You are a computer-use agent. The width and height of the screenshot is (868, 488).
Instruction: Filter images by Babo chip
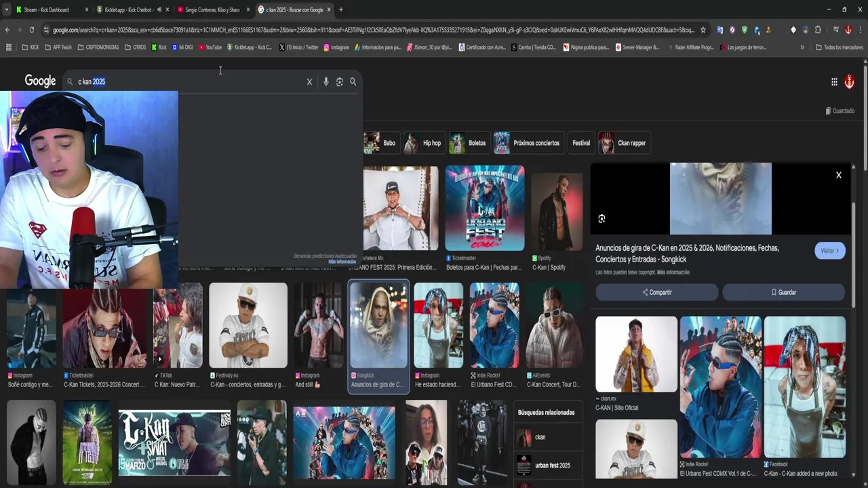pyautogui.click(x=381, y=143)
